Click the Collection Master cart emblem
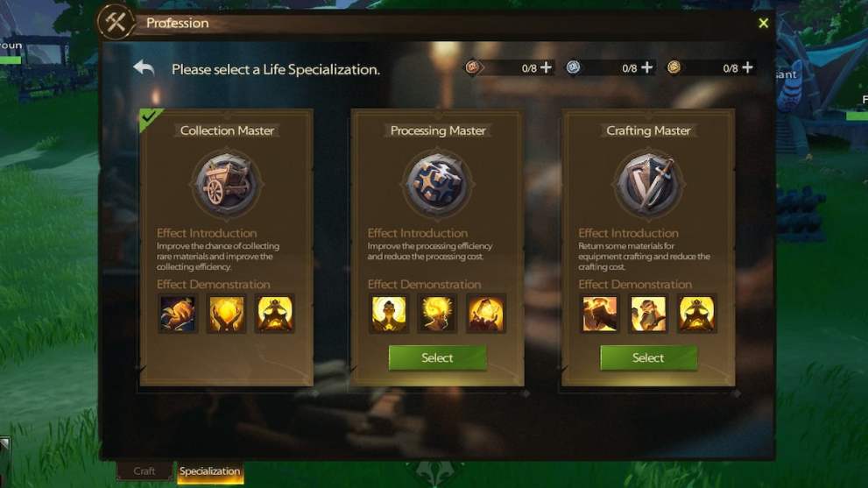The image size is (868, 488). click(226, 183)
